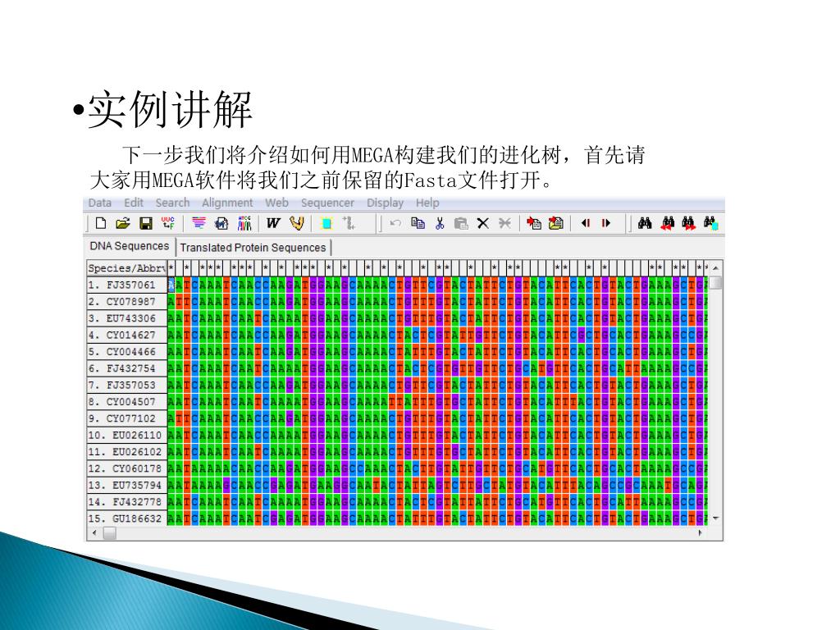
Task: Copy the selection using the copy icon
Action: click(418, 223)
